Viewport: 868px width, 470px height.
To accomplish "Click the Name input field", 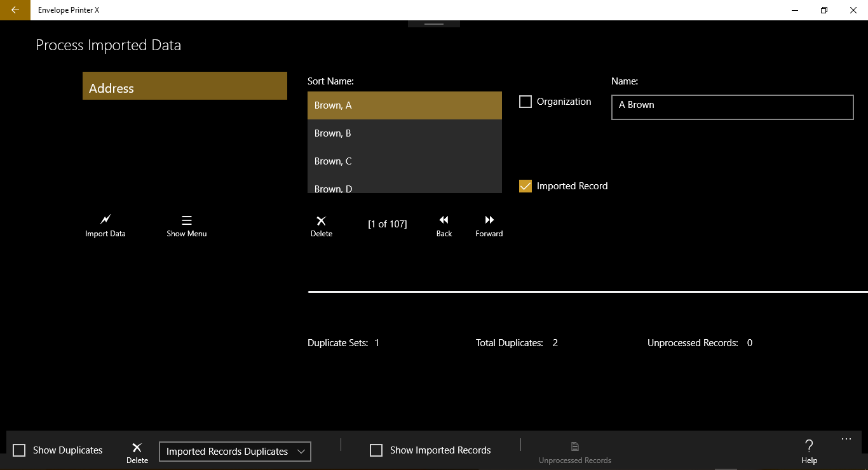I will [x=733, y=107].
